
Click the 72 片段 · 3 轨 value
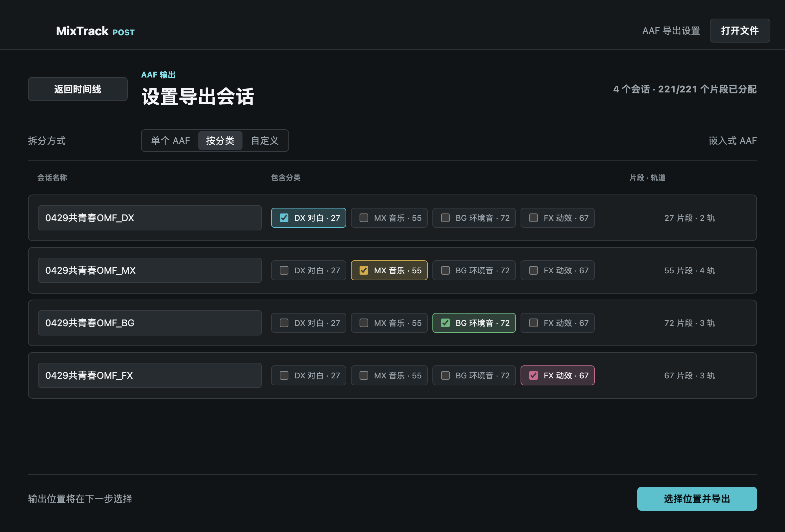(690, 323)
